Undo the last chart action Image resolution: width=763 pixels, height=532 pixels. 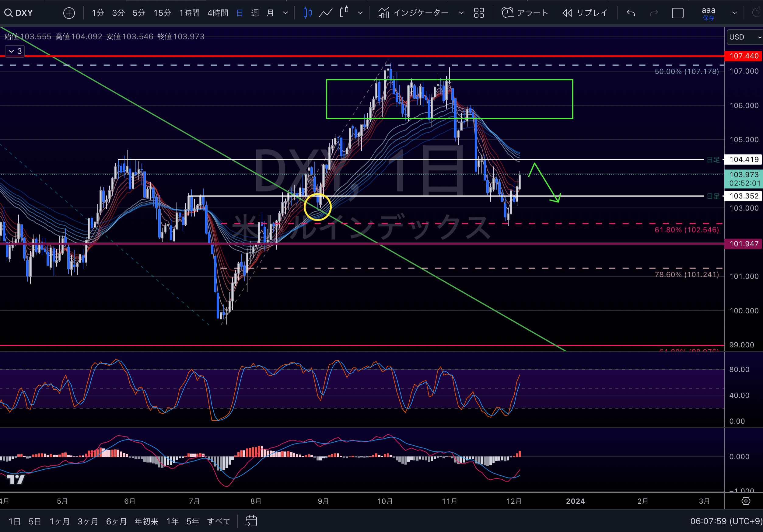(631, 13)
